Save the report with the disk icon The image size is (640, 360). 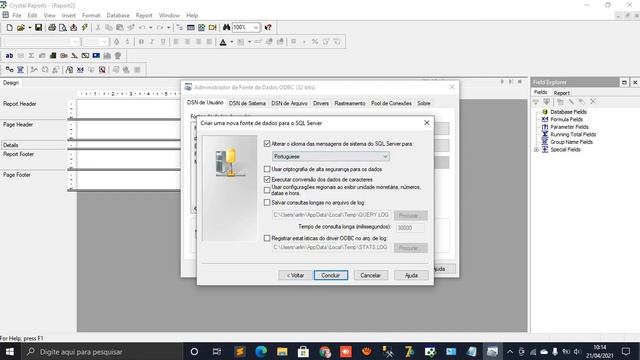(38, 27)
